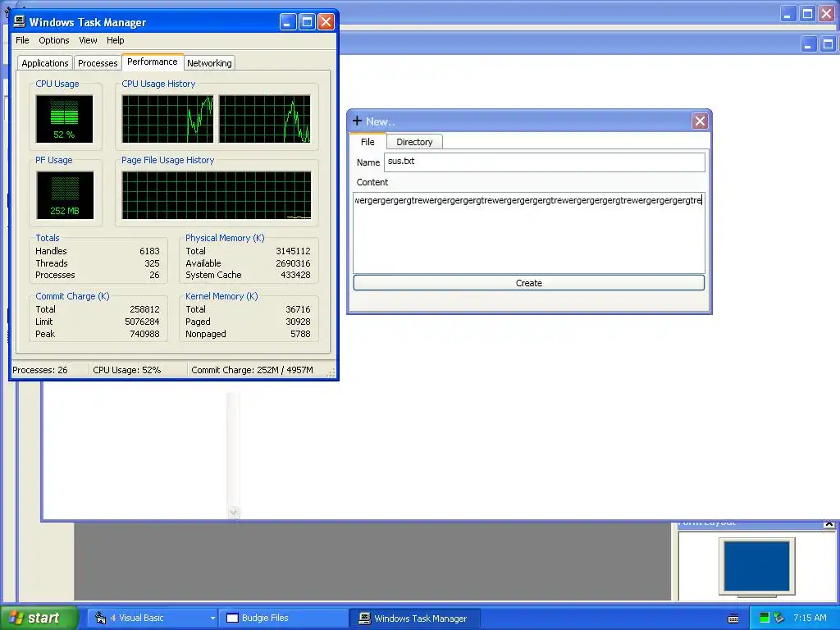Open the Start menu
840x630 pixels.
tap(39, 618)
